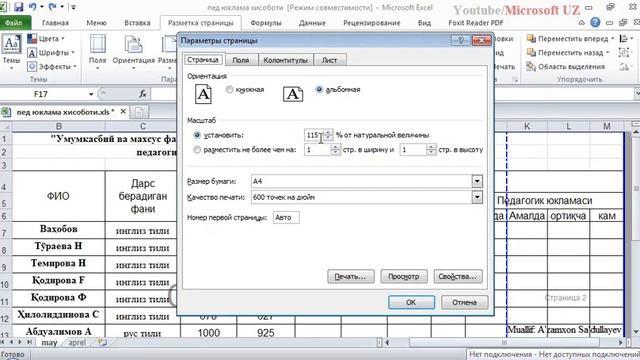Screen dimensions: 640x360
Task: Click the ФИО header cell
Action: coord(58,196)
